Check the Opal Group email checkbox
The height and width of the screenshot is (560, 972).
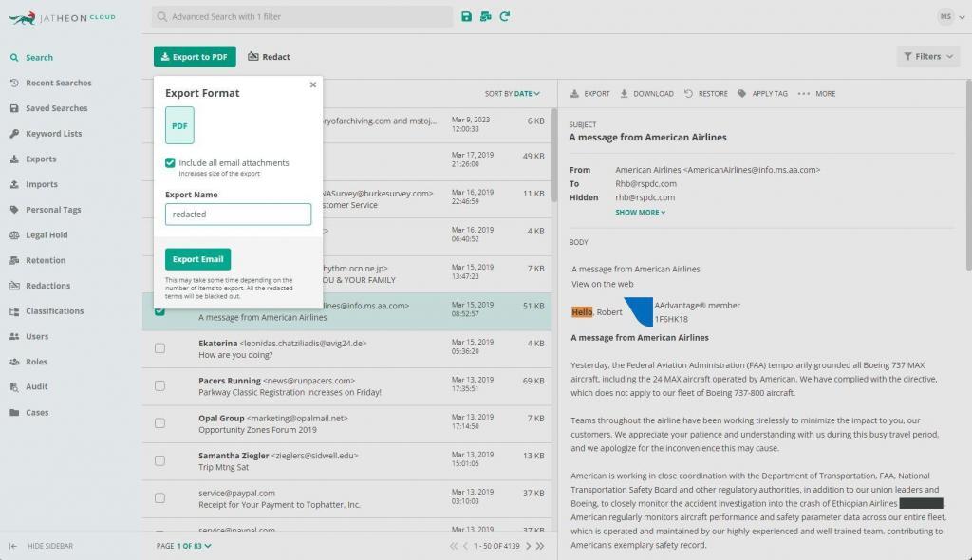point(159,423)
